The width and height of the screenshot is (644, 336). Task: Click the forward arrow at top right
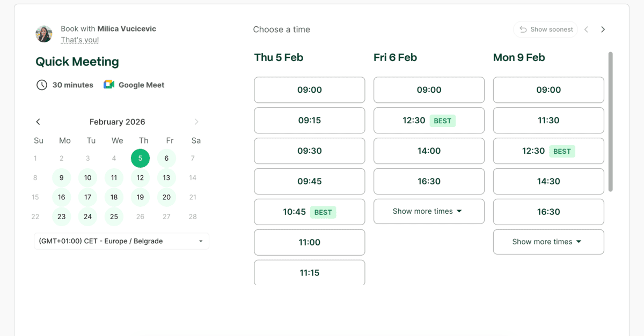tap(603, 29)
